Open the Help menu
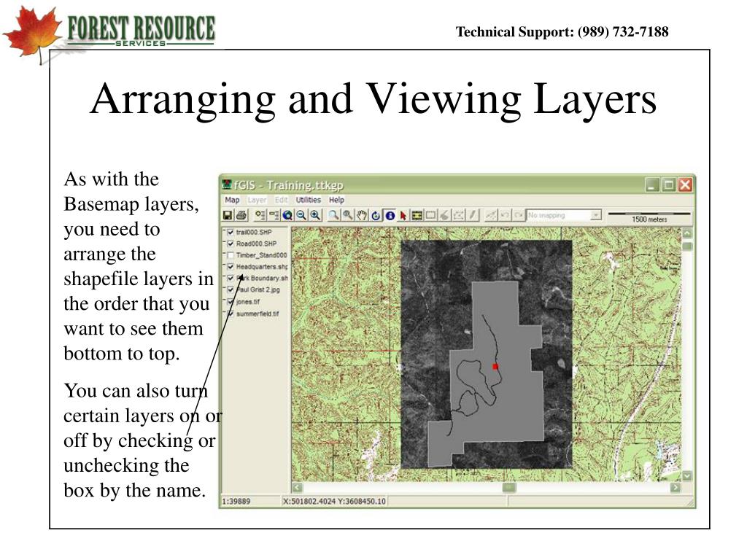This screenshot has height=560, width=747. click(336, 200)
